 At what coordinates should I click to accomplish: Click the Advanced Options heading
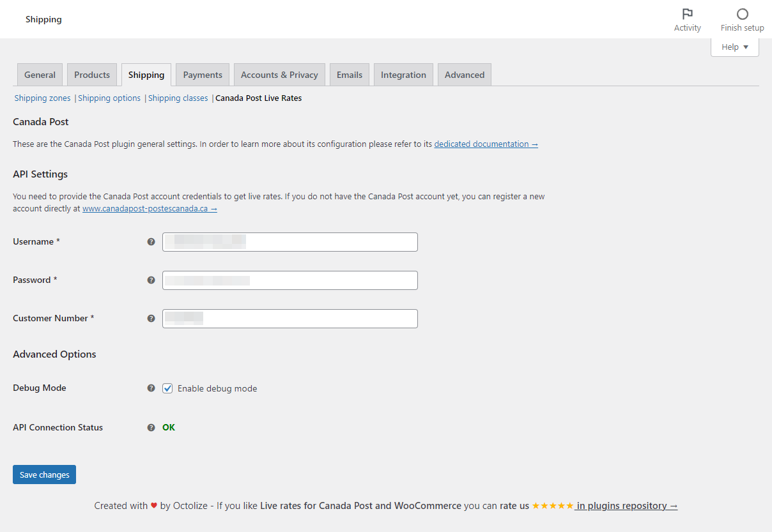point(54,354)
